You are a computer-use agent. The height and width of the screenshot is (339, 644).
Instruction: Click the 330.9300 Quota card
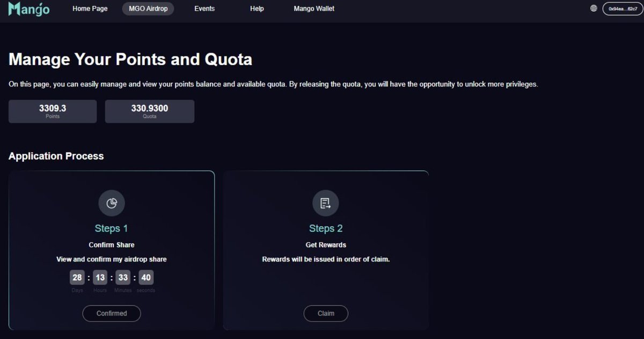click(x=150, y=111)
